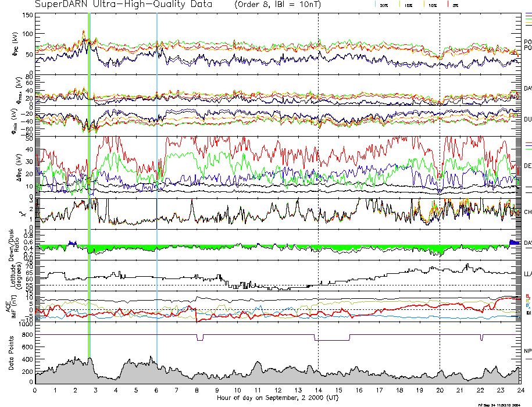The width and height of the screenshot is (532, 407).
Task: Click the hour 12 tick label
Action: [x=278, y=390]
